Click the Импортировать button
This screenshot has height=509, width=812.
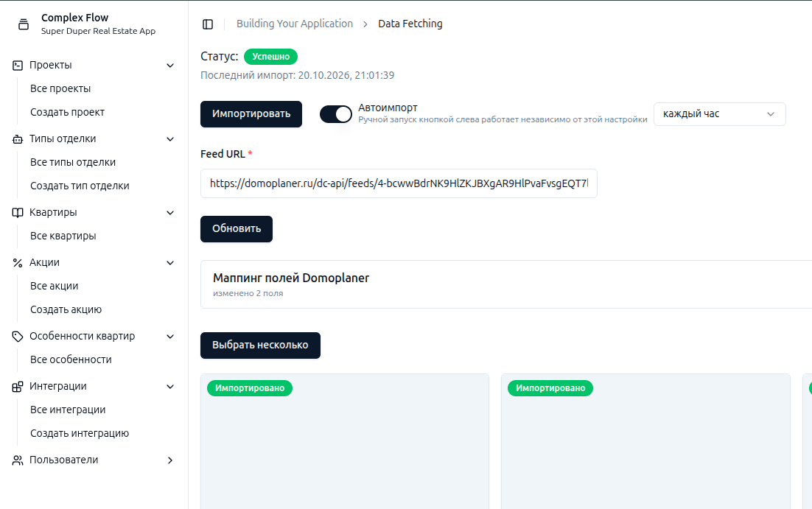[251, 114]
